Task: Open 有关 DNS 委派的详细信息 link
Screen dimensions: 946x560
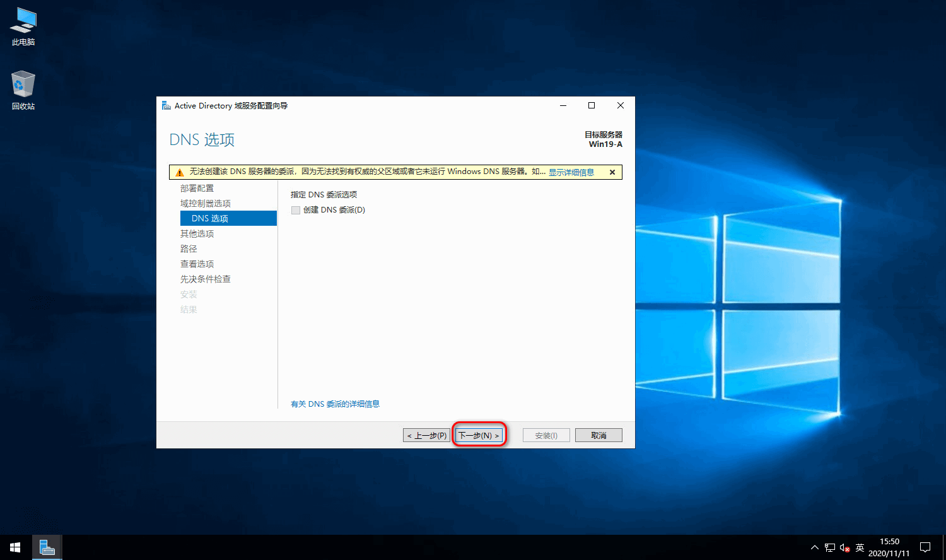Action: click(335, 404)
